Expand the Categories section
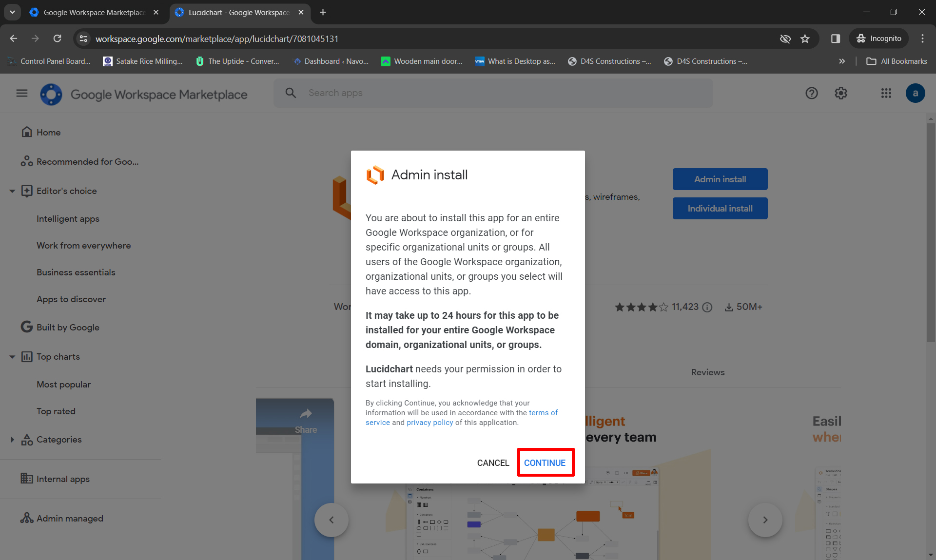The image size is (936, 560). tap(12, 440)
